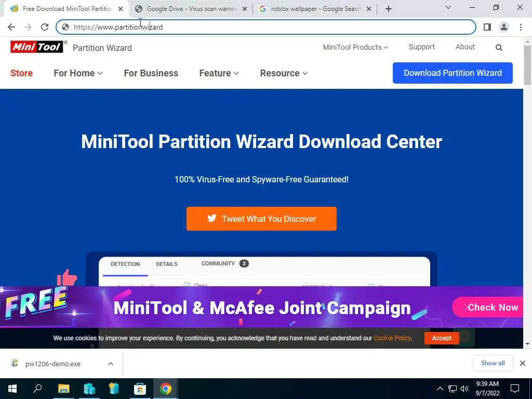Open the Windows Start menu

(12, 389)
